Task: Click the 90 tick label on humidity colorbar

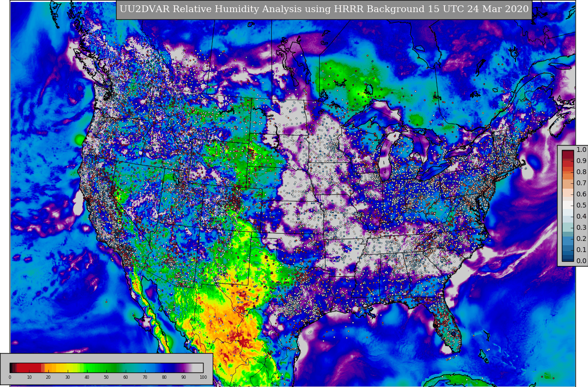Action: coord(184,377)
